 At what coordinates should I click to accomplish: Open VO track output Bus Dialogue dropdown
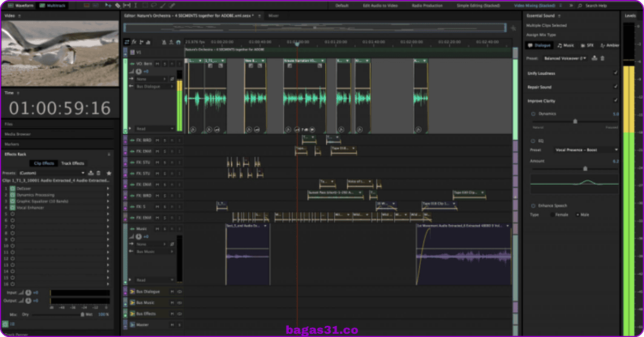click(x=155, y=86)
